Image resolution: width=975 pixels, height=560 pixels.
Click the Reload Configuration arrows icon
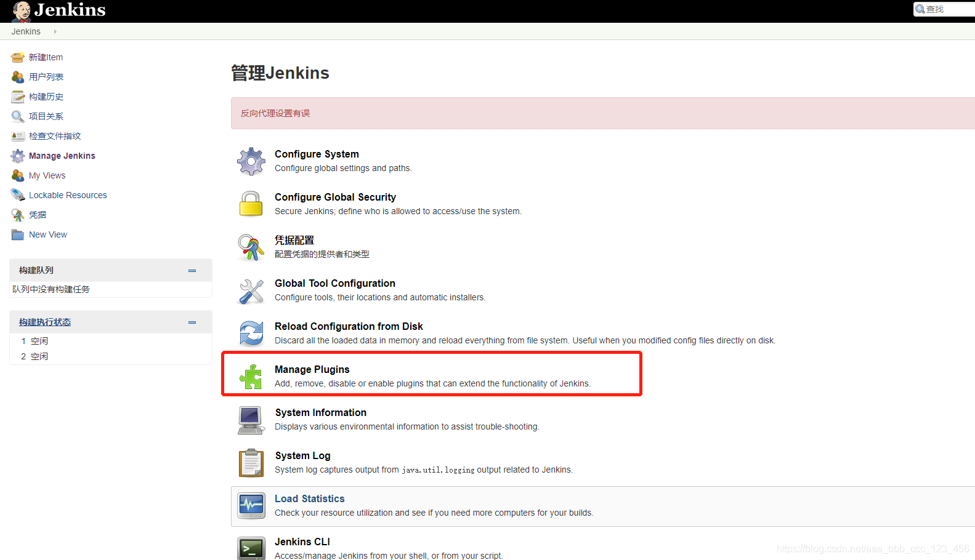coord(251,334)
